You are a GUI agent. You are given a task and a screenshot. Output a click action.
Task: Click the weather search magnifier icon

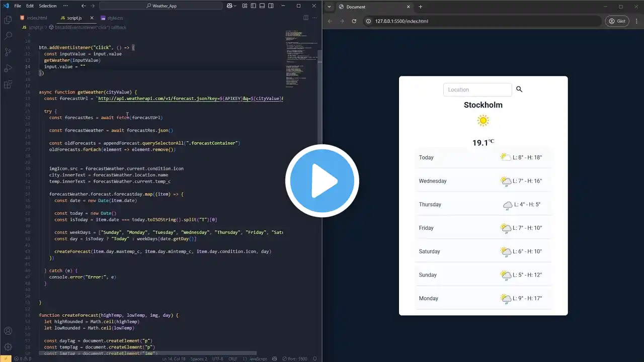pyautogui.click(x=519, y=89)
